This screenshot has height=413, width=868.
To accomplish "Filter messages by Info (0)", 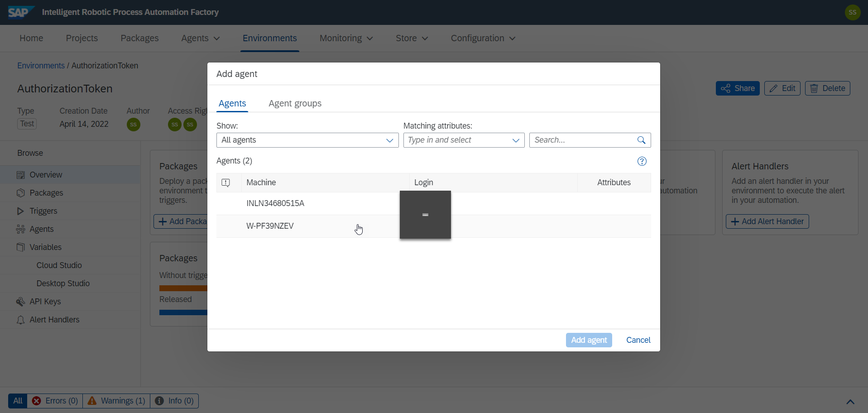I will pos(174,401).
